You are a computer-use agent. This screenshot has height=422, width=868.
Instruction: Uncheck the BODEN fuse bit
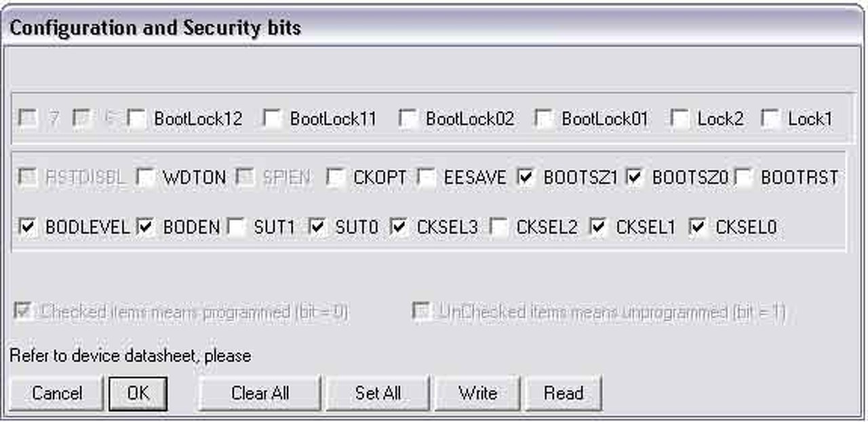pos(145,228)
